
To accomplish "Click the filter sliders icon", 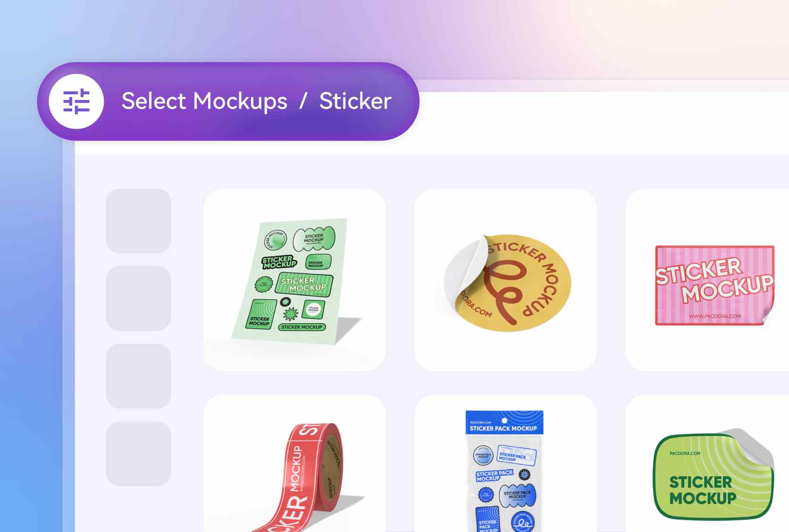I will 76,101.
